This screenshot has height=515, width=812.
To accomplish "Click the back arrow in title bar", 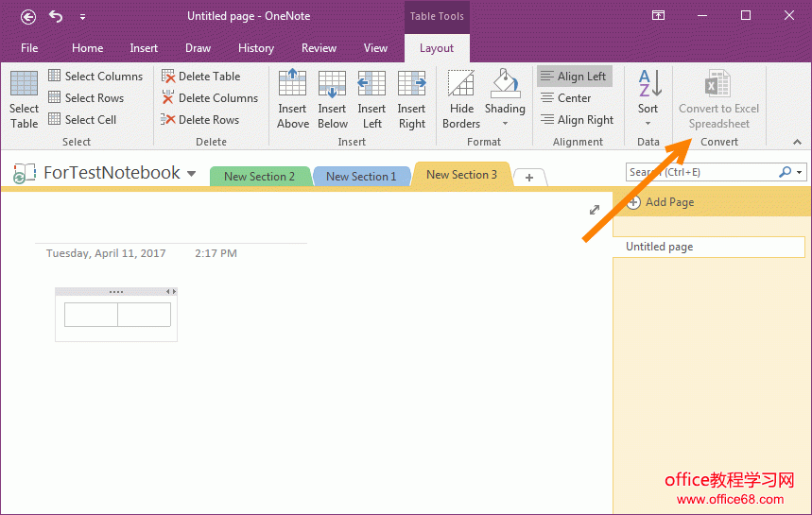I will tap(28, 16).
